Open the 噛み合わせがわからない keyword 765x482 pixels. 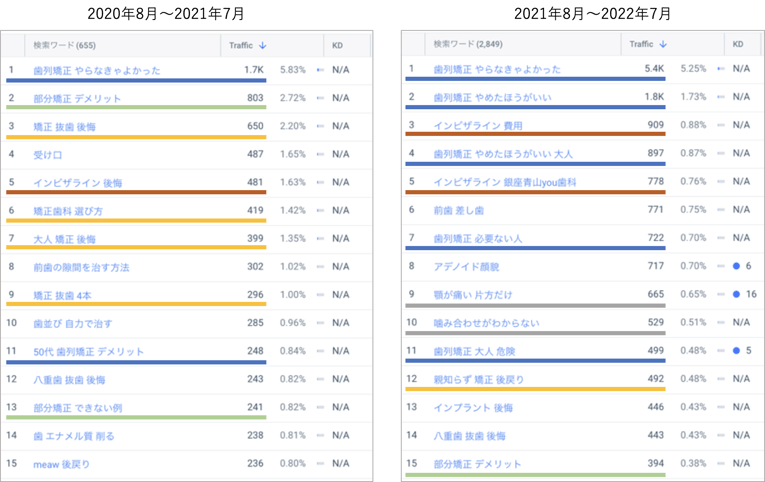(486, 323)
